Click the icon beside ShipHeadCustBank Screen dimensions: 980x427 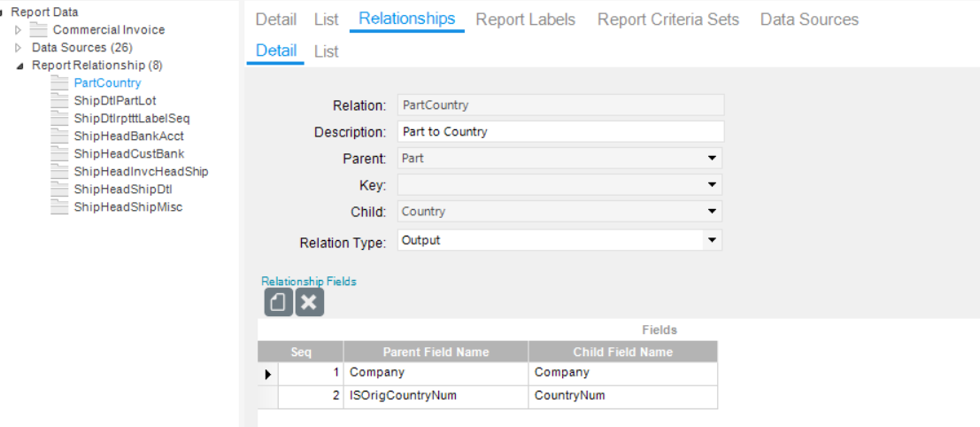pyautogui.click(x=59, y=154)
